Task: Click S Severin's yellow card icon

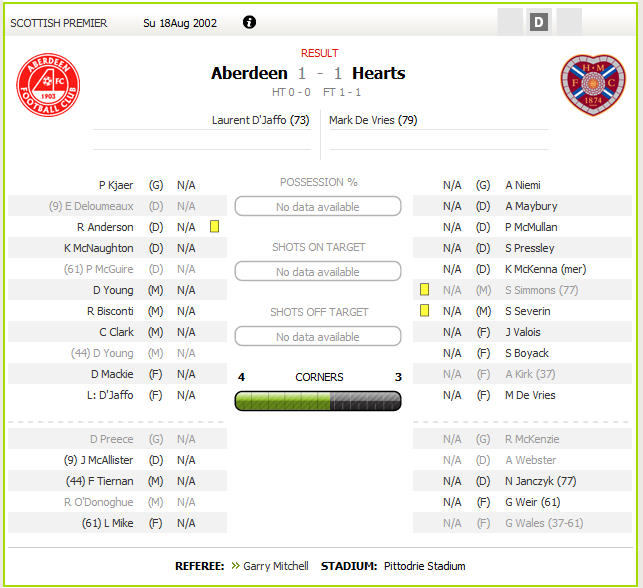Action: 424,310
